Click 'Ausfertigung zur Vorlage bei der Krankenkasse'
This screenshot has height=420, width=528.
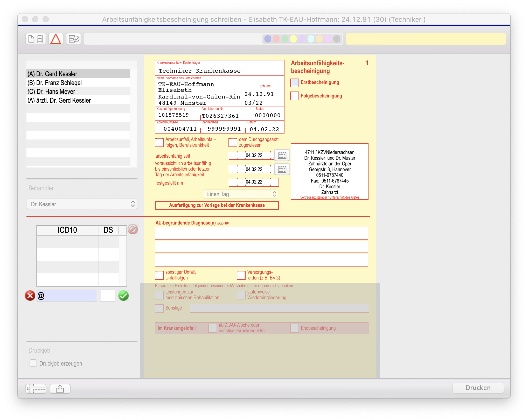pyautogui.click(x=217, y=205)
